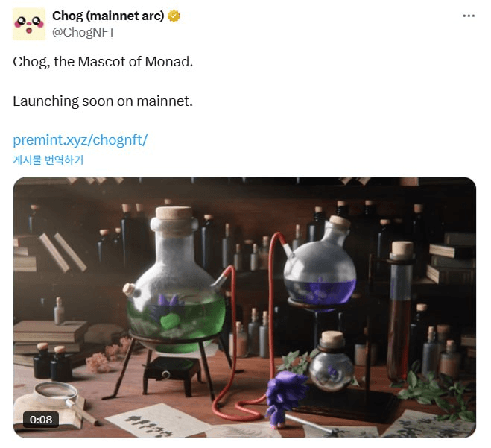Image resolution: width=491 pixels, height=448 pixels.
Task: Open the three-dot more options menu
Action: pos(469,16)
